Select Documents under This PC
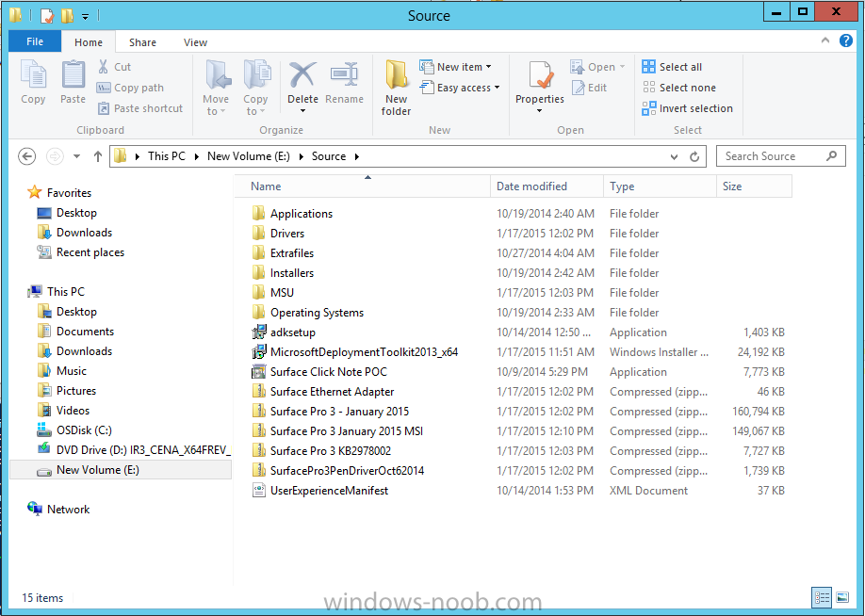Image resolution: width=865 pixels, height=616 pixels. [x=85, y=332]
